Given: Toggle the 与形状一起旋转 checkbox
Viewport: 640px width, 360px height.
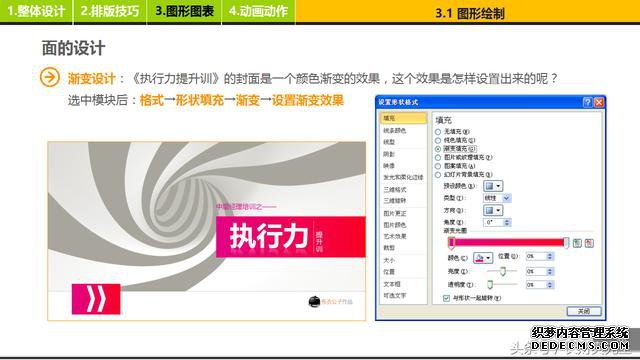Looking at the screenshot, I should pyautogui.click(x=446, y=298).
